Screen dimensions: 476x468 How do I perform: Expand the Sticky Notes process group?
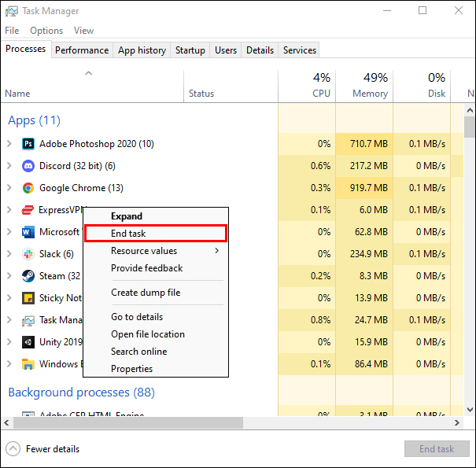(9, 298)
